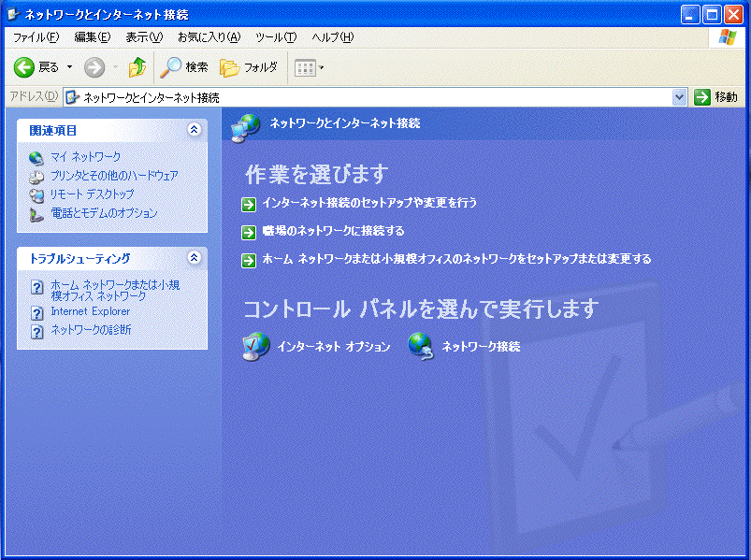The height and width of the screenshot is (560, 751).
Task: Open the ファイル(F) menu
Action: coord(36,37)
